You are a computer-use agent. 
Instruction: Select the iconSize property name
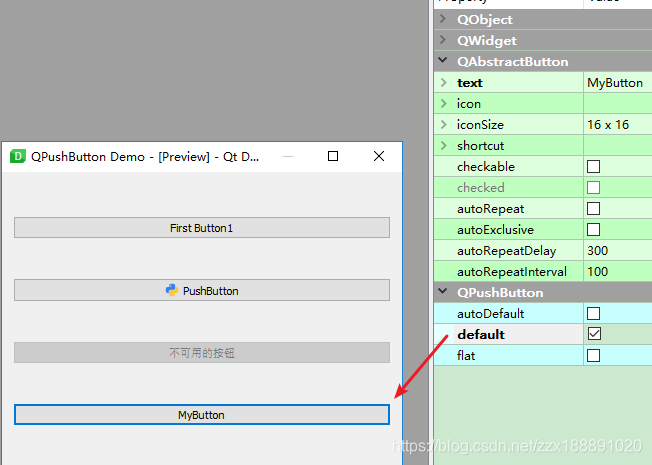[480, 125]
